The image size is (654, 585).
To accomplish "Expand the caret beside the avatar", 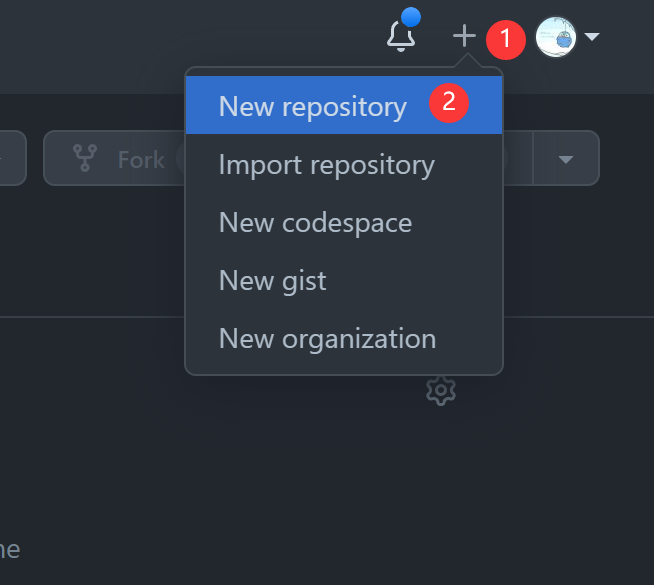I will click(x=592, y=38).
